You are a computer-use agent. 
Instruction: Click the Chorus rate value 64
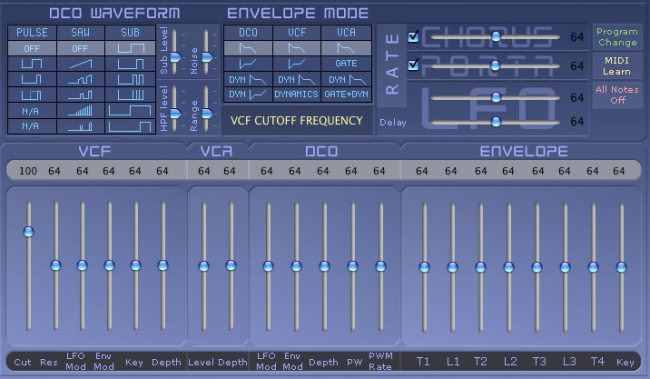point(577,37)
